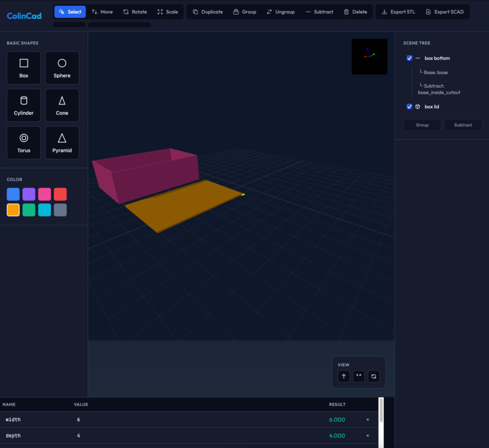Add a Box shape to the scene

coord(24,68)
